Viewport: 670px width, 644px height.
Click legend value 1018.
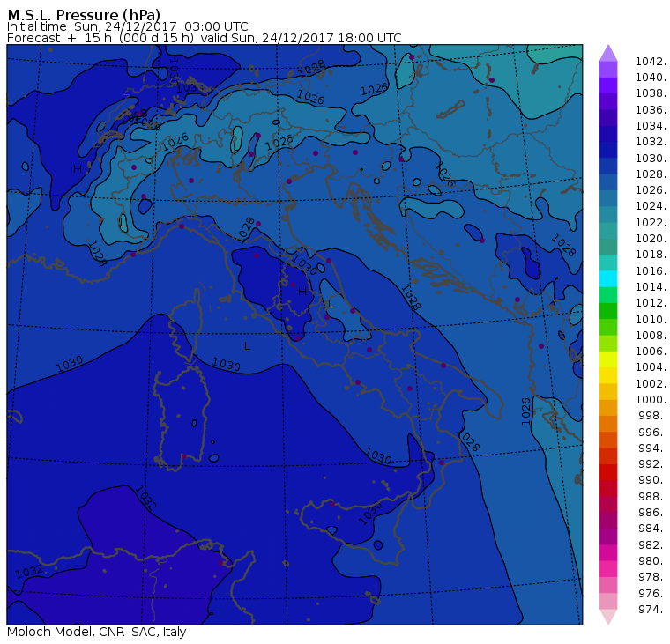[651, 255]
